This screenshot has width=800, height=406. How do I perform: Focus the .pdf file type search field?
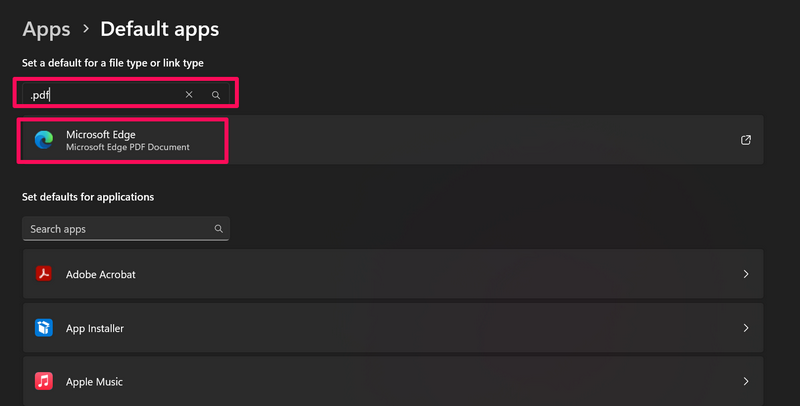(x=100, y=95)
